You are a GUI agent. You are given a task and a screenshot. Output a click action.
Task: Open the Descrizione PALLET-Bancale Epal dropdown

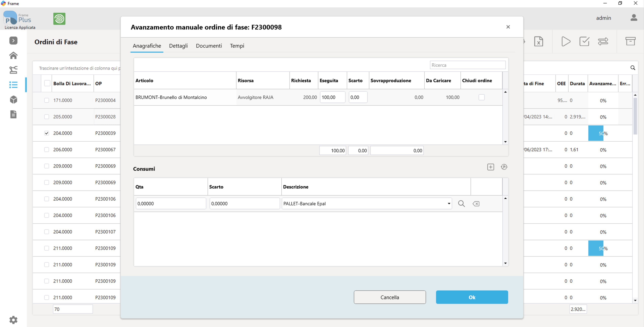[449, 204]
